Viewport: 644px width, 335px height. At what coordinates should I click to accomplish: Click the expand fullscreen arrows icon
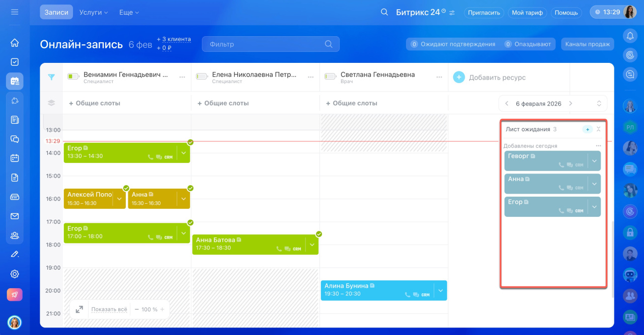click(x=79, y=309)
